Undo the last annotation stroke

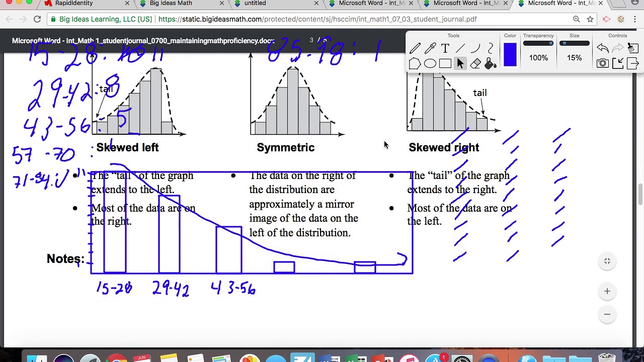pos(603,48)
